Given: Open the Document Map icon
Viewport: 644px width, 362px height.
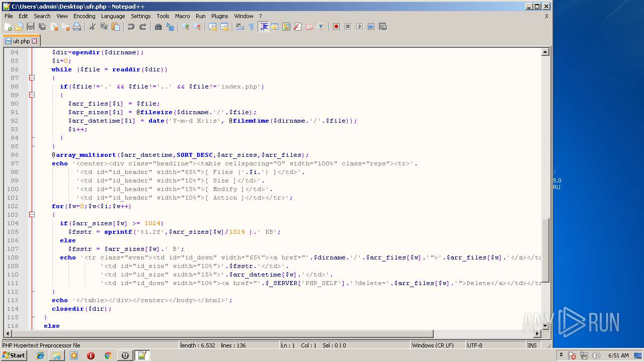Looking at the screenshot, I should 286,27.
